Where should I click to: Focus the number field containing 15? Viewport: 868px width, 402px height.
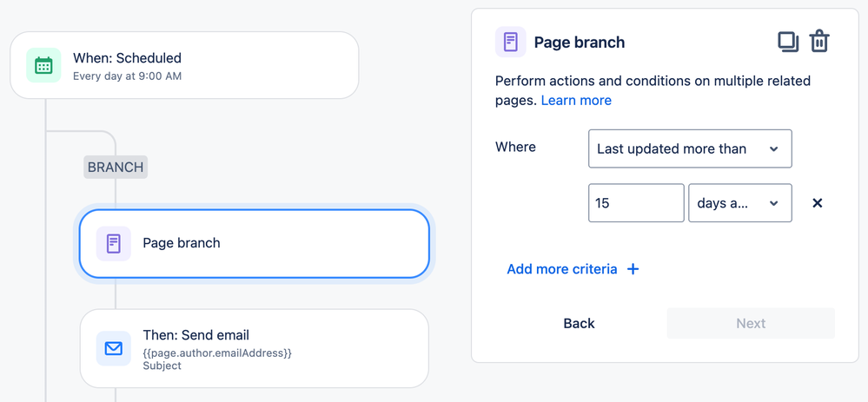click(636, 203)
